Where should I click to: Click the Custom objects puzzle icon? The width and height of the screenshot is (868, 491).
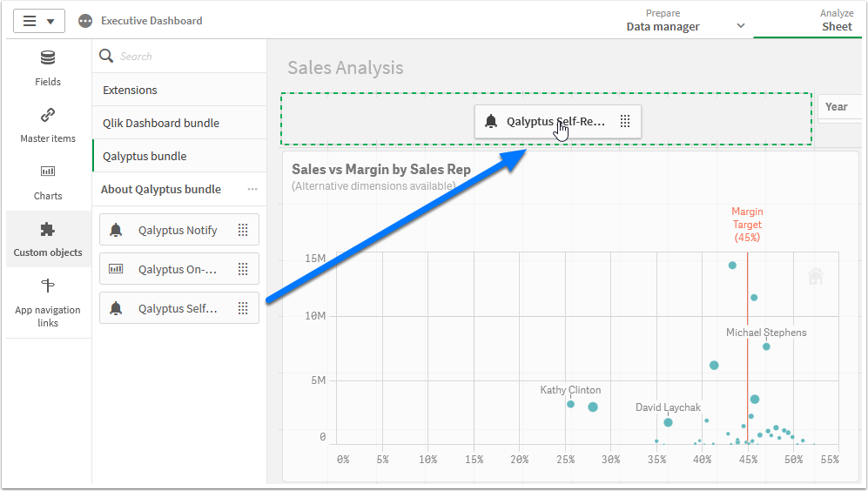tap(48, 230)
